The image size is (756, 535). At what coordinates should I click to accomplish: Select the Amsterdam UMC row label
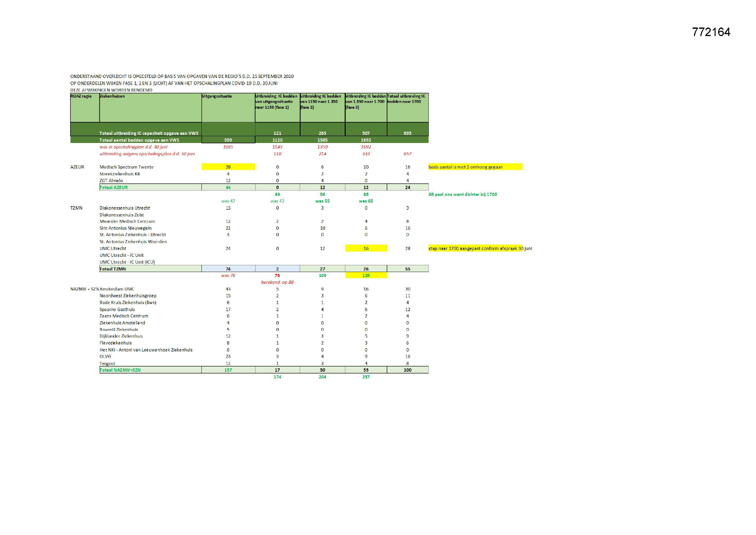tap(117, 289)
